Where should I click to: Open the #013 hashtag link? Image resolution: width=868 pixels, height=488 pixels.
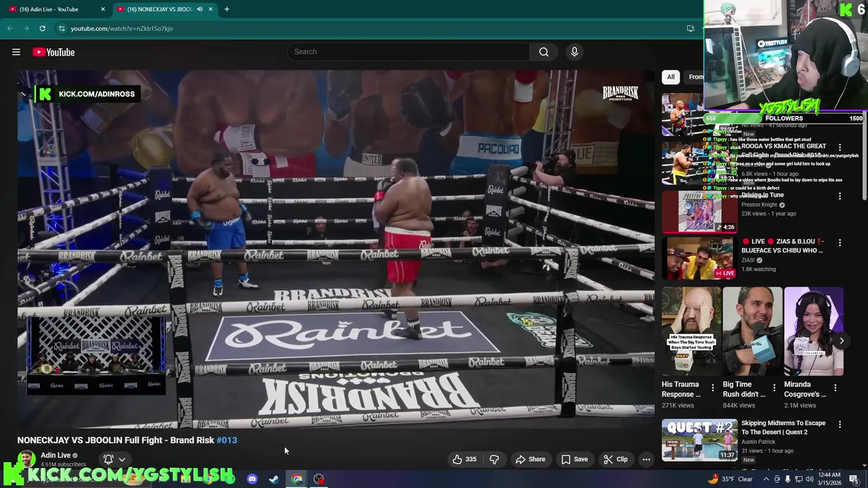click(x=226, y=440)
